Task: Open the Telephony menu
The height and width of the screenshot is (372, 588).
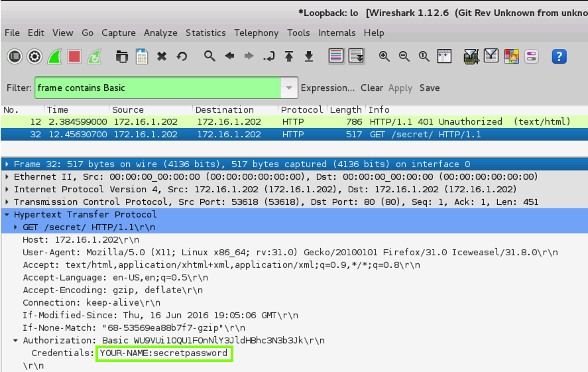Action: [257, 33]
